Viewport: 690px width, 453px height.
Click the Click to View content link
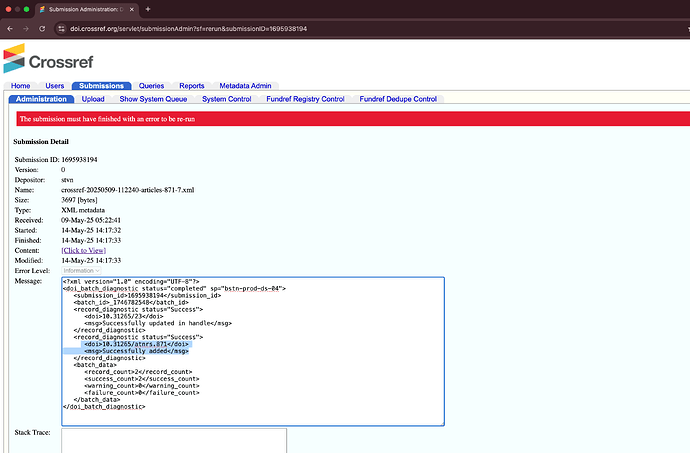[84, 250]
